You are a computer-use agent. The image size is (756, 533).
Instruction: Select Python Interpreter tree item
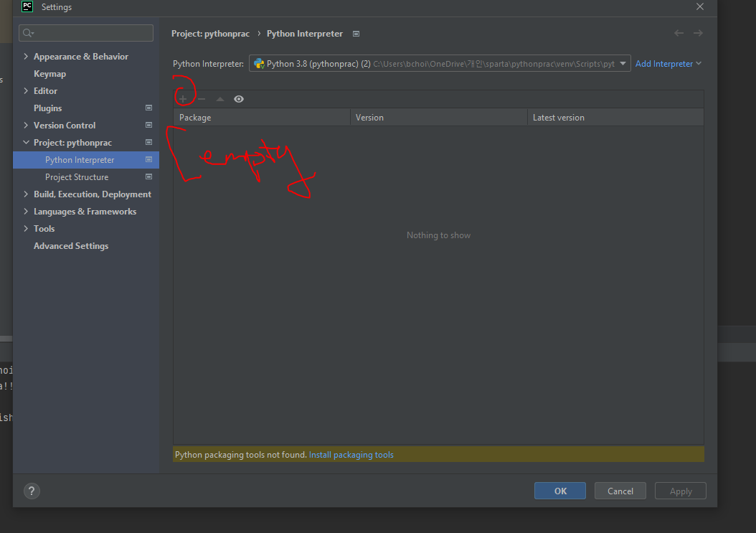[86, 160]
